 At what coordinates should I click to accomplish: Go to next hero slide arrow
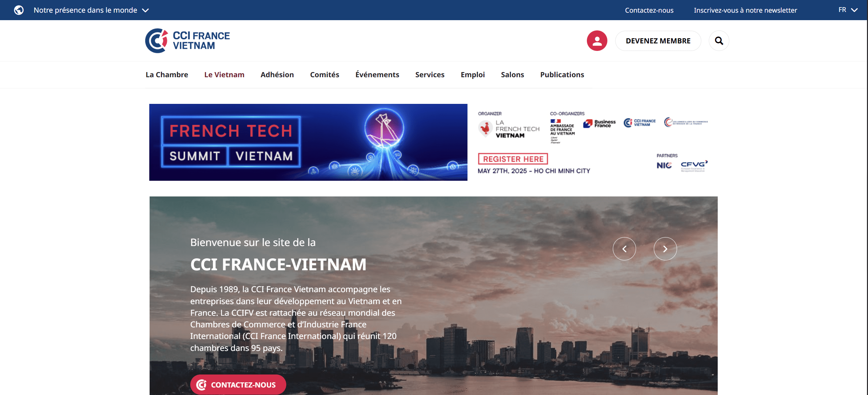click(665, 249)
